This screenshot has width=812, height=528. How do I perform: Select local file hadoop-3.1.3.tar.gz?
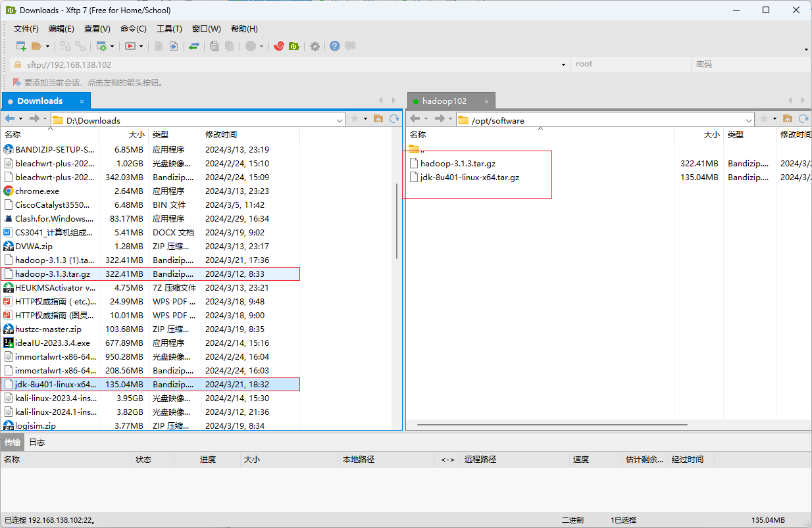pos(151,274)
